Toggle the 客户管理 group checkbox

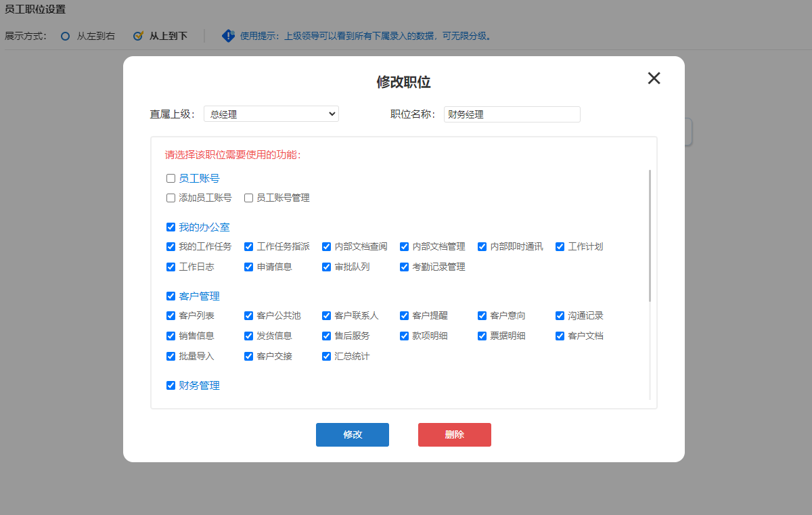coord(171,296)
